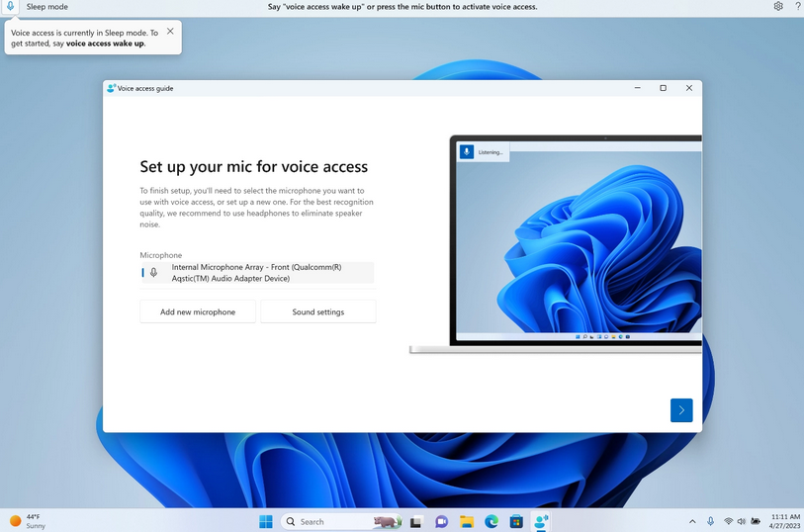
Task: Select the Internal Microphone Array option
Action: (257, 273)
